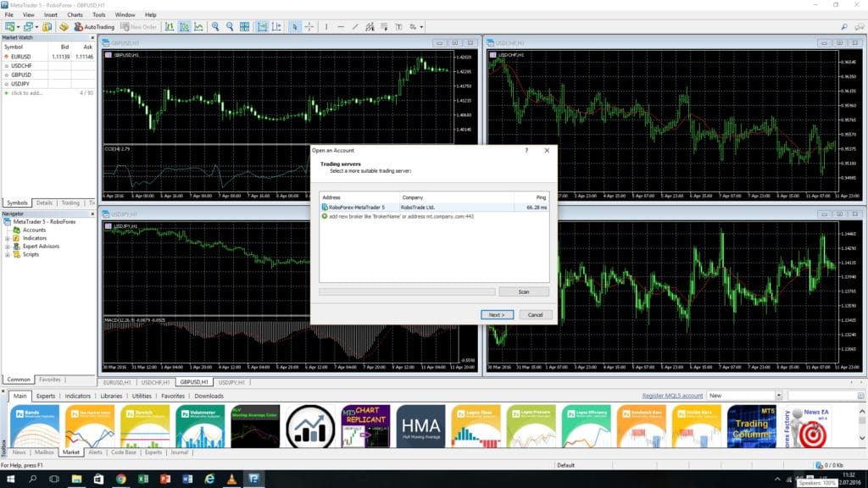The height and width of the screenshot is (488, 868).
Task: Toggle the AutoTrading button
Action: [94, 26]
